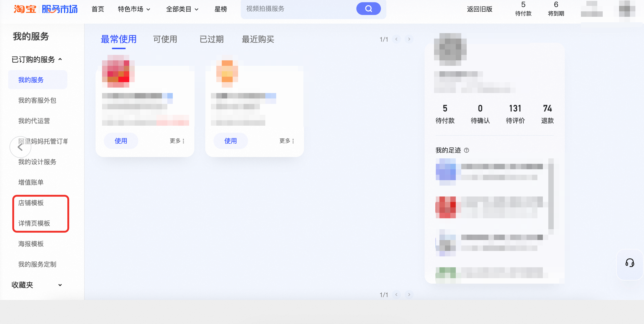644x324 pixels.
Task: Open 更多 menu on second service card
Action: pyautogui.click(x=287, y=141)
